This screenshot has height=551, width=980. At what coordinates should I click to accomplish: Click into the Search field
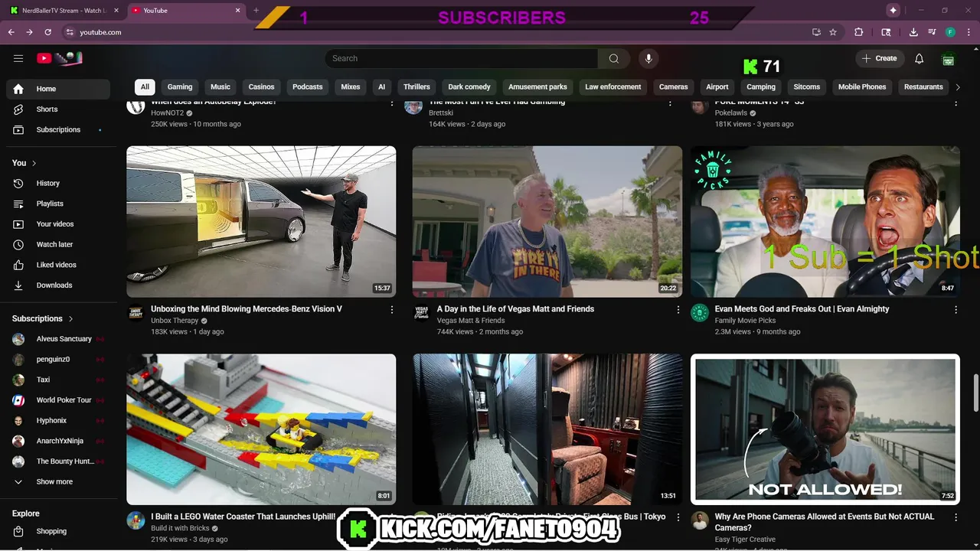(x=462, y=58)
